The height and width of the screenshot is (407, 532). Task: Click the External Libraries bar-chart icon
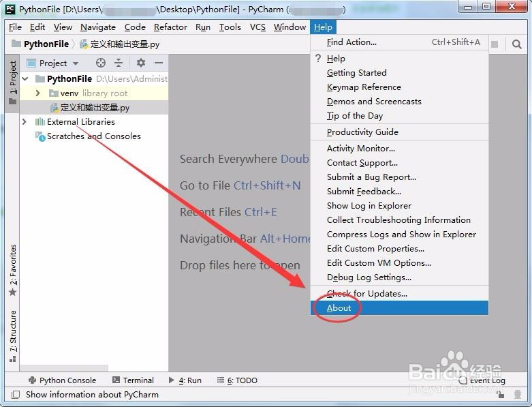(40, 121)
